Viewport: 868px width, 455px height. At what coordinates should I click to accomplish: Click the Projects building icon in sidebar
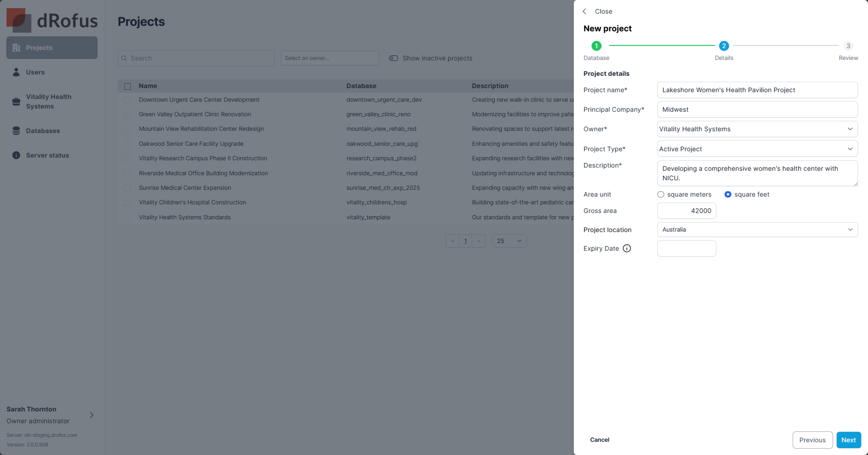(16, 47)
